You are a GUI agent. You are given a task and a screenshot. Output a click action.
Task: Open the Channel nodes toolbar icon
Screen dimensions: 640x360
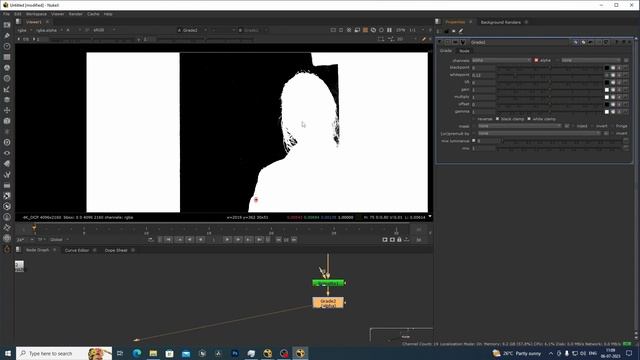click(7, 57)
